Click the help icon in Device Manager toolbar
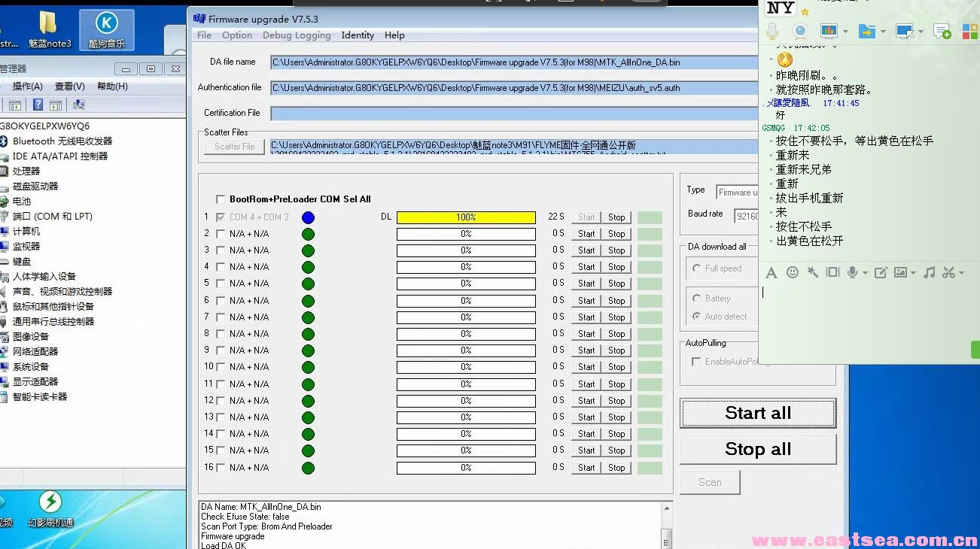The width and height of the screenshot is (980, 549). (36, 105)
